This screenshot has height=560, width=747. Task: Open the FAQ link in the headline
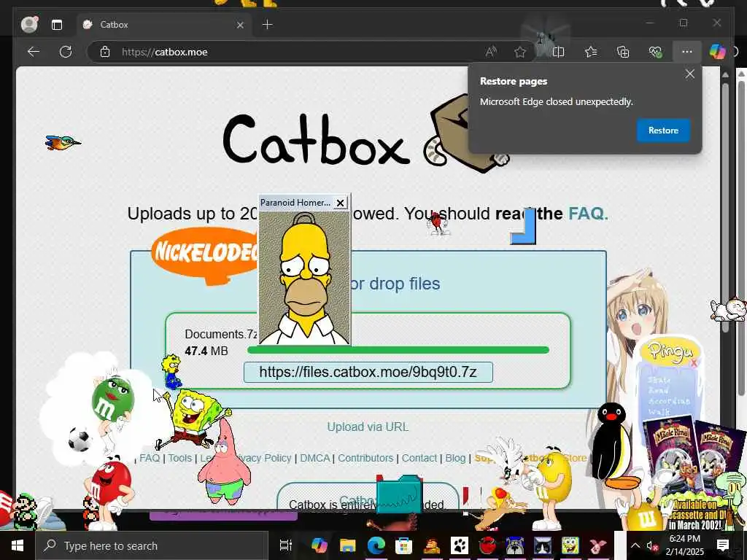point(588,214)
